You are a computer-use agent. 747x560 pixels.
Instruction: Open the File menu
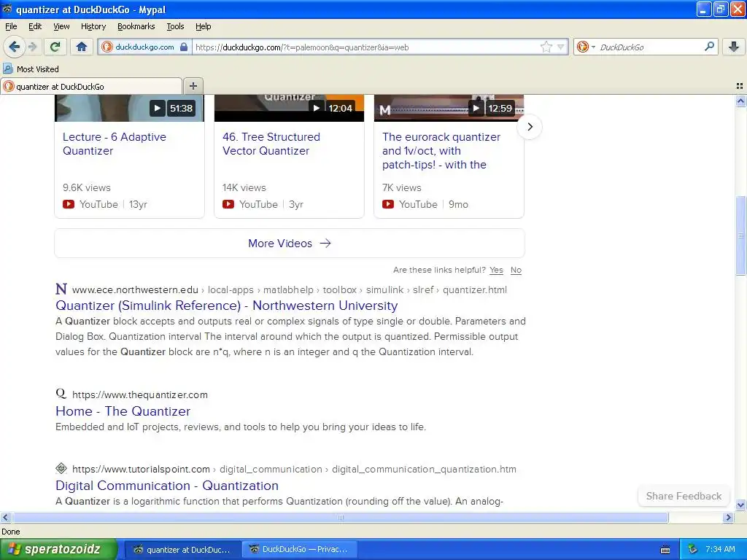11,26
